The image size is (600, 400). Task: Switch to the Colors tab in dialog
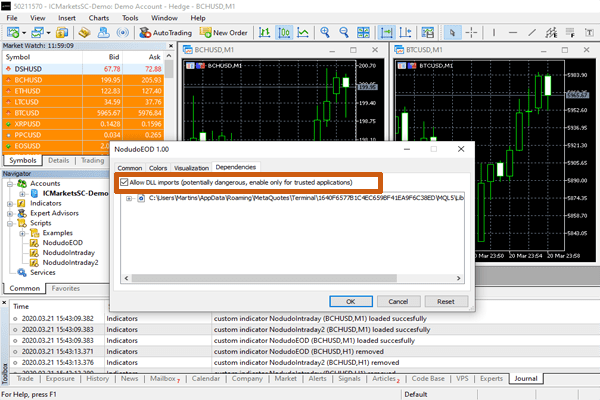(x=158, y=168)
